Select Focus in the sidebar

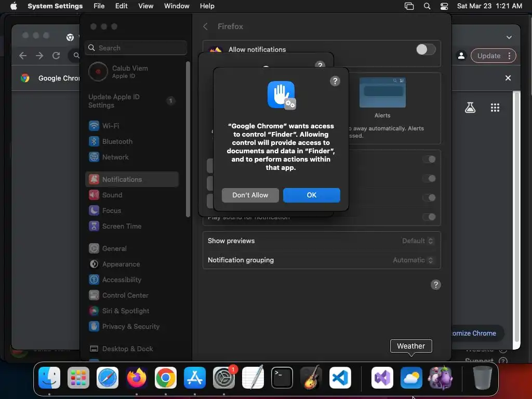coord(132,210)
